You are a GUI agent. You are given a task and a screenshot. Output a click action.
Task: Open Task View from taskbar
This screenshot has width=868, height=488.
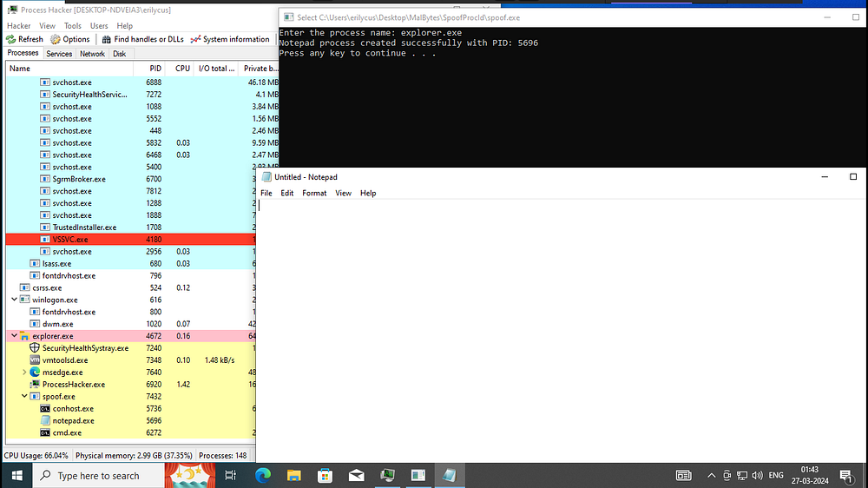(x=230, y=475)
